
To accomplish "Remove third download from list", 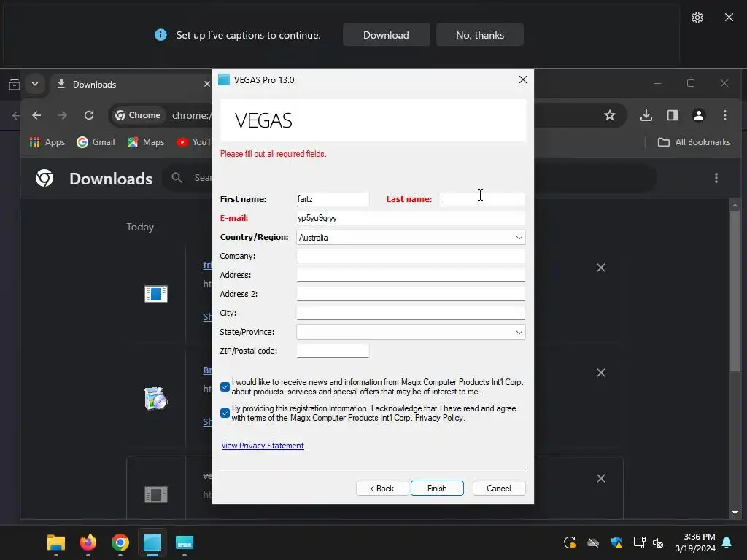I will pyautogui.click(x=601, y=478).
